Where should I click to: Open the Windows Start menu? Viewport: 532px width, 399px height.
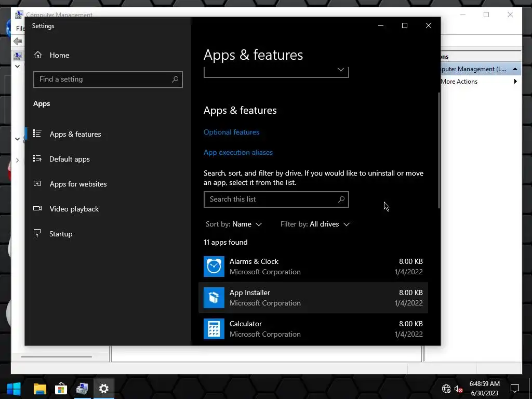pos(14,389)
